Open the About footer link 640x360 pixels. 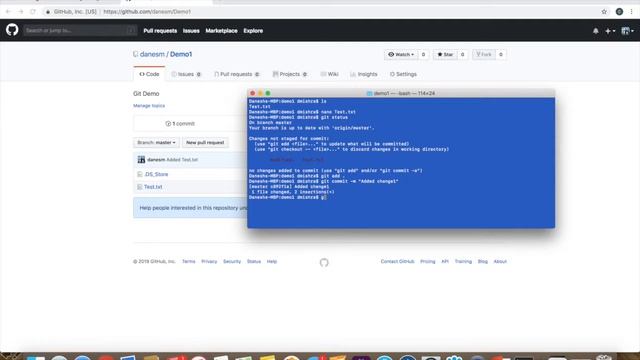500,262
